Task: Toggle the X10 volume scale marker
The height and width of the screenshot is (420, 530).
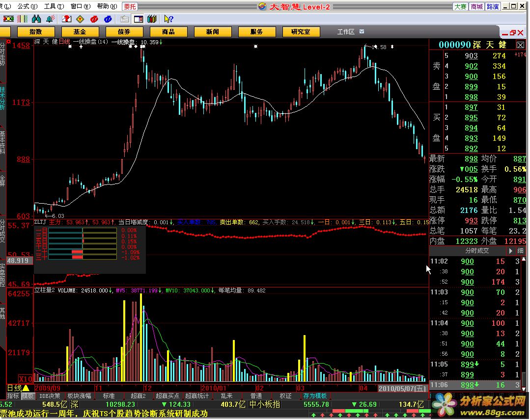Action: [x=25, y=379]
